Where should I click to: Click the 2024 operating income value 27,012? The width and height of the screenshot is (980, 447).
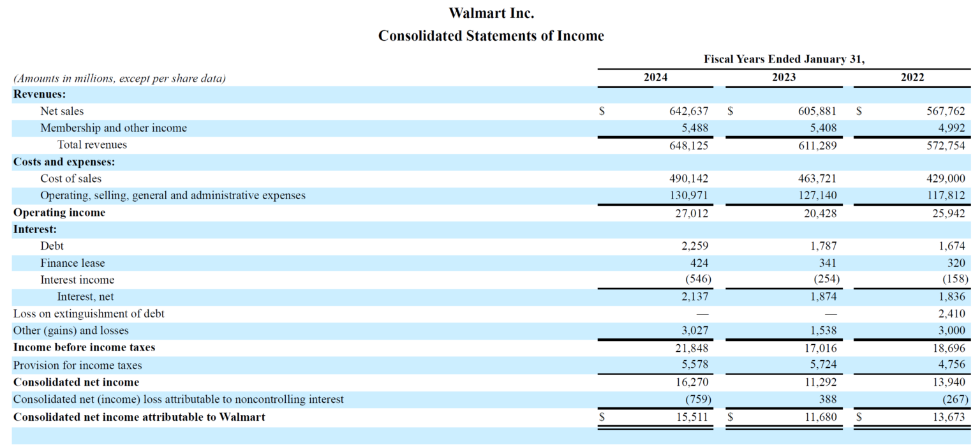(691, 213)
